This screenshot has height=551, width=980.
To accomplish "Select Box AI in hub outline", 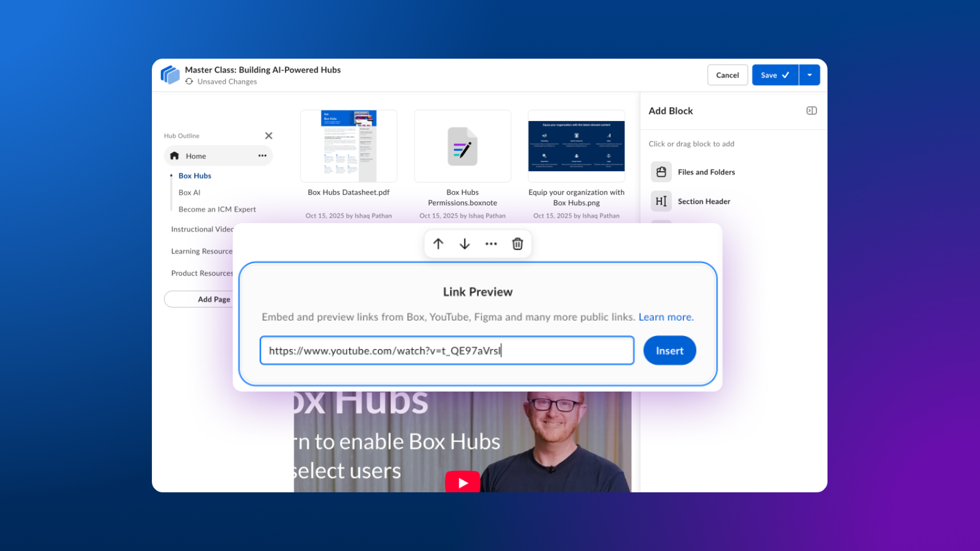I will [x=189, y=193].
